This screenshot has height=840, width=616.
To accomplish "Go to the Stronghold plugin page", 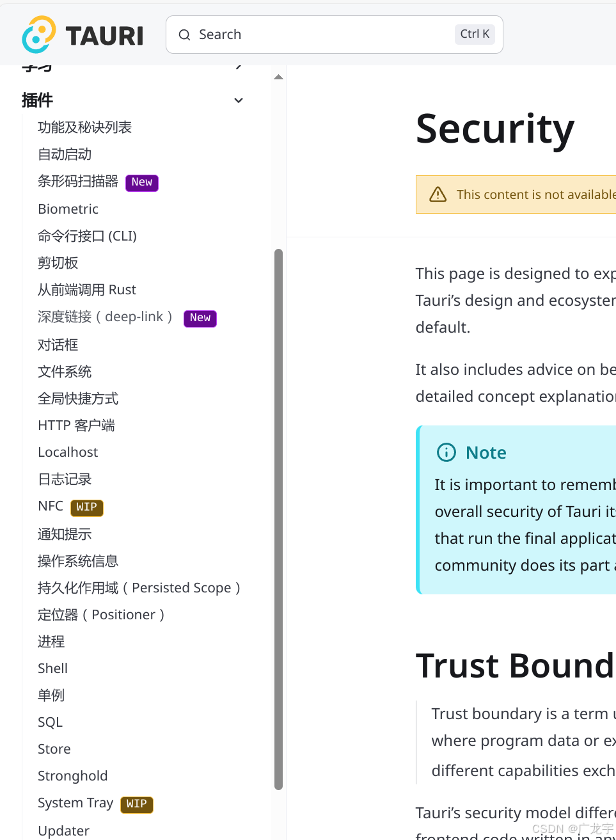I will [73, 776].
